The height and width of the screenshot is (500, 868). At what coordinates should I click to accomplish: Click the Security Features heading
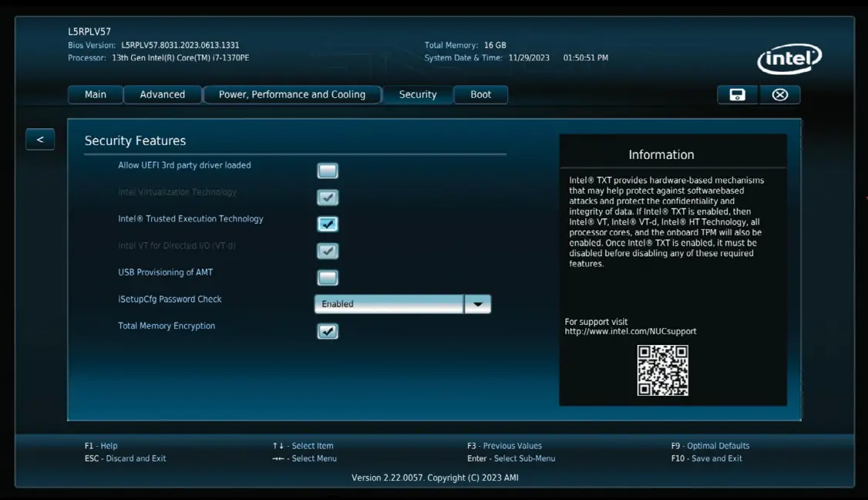coord(135,140)
